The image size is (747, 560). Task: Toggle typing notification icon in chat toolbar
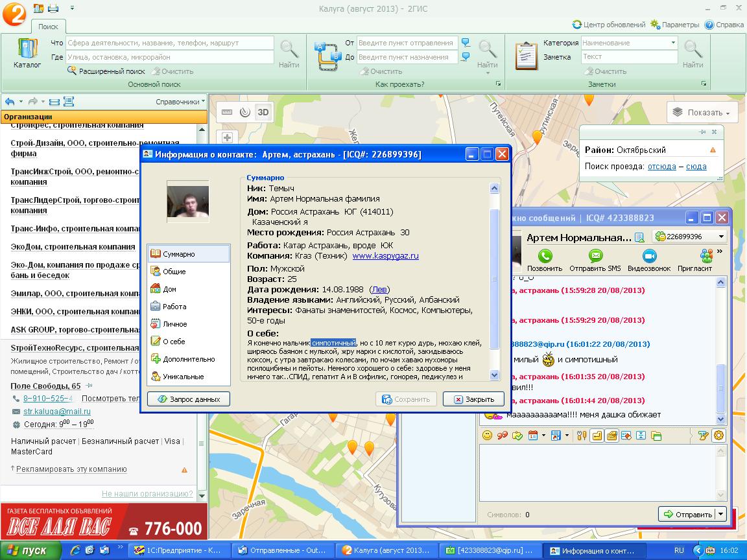(x=611, y=436)
